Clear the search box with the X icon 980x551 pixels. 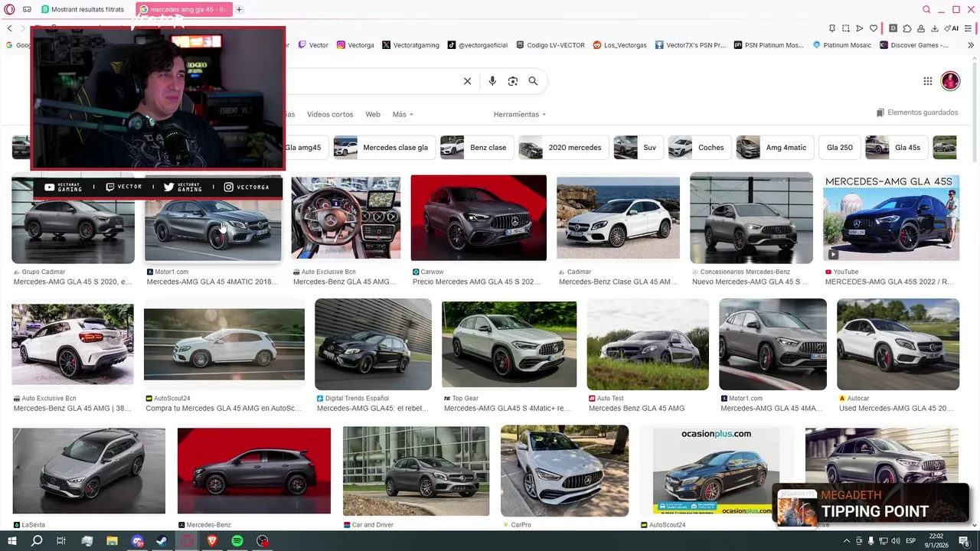click(x=467, y=81)
